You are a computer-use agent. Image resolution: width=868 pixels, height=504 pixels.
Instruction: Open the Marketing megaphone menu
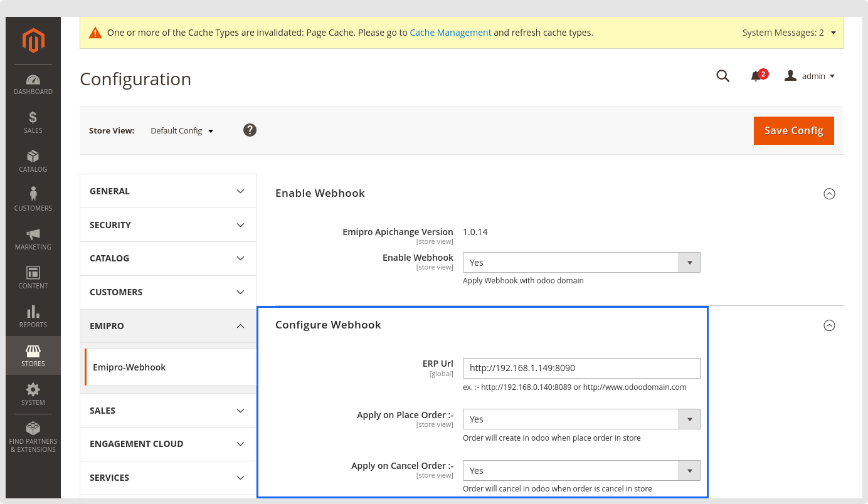[33, 239]
